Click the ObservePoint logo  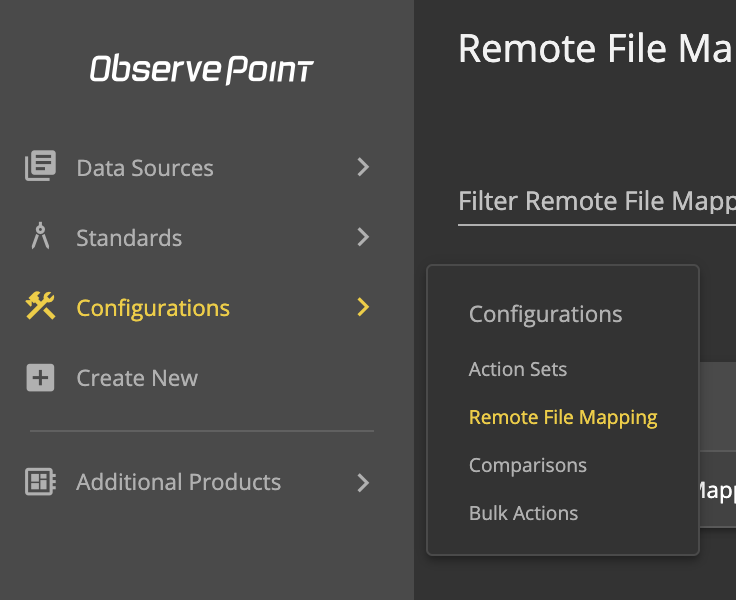[202, 69]
